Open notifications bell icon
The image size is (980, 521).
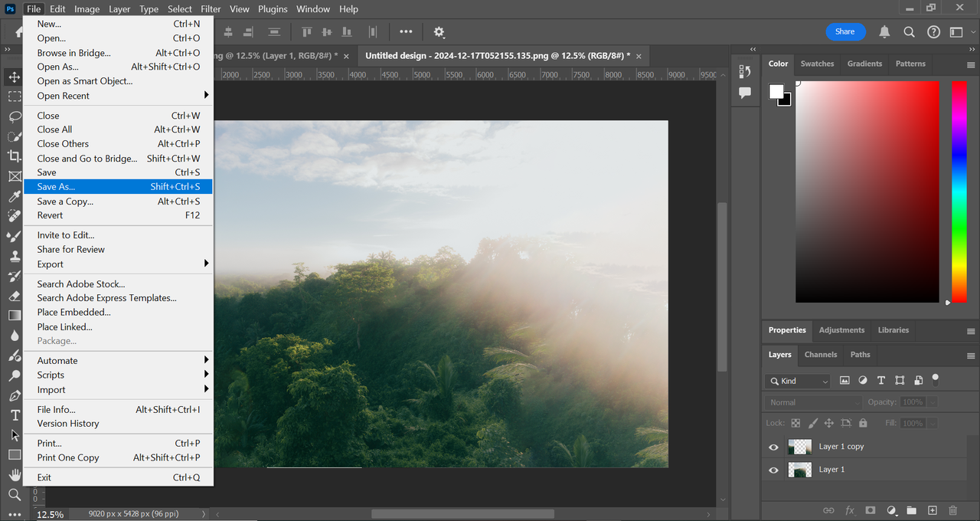tap(884, 32)
